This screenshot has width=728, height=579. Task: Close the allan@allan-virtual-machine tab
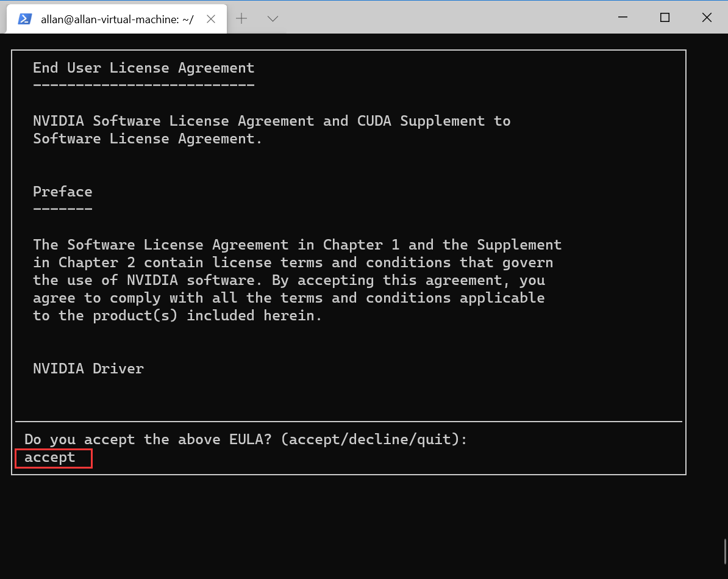pyautogui.click(x=211, y=19)
